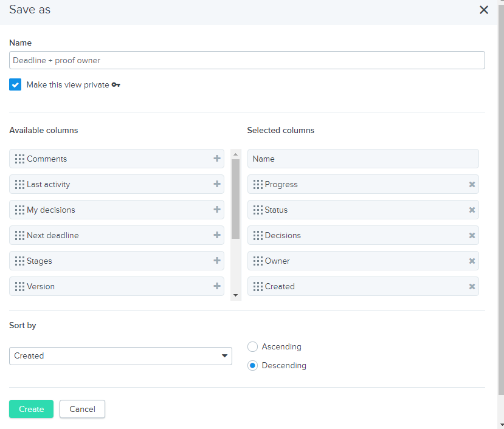This screenshot has width=504, height=429.
Task: Click the 'Version' available column label
Action: click(41, 286)
